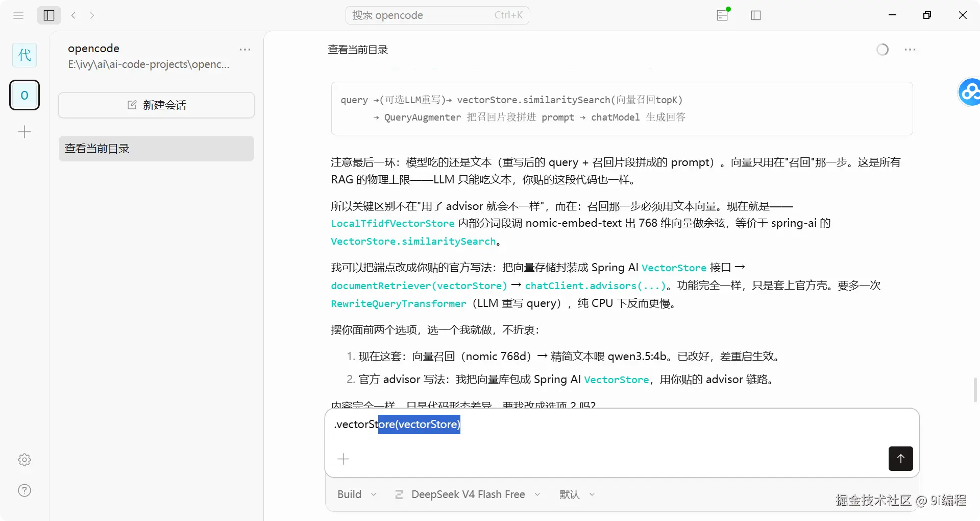Click the VectorStore.similaritySearch code text
The height and width of the screenshot is (521, 980).
(x=413, y=242)
